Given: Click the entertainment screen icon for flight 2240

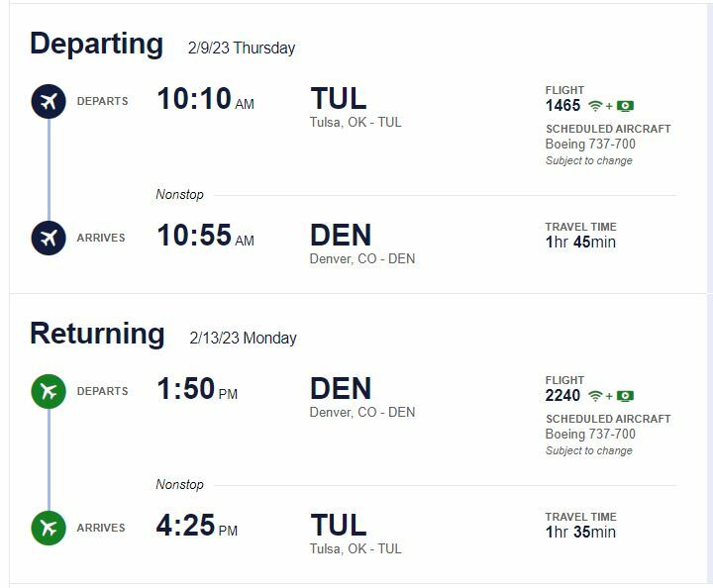Looking at the screenshot, I should [625, 396].
